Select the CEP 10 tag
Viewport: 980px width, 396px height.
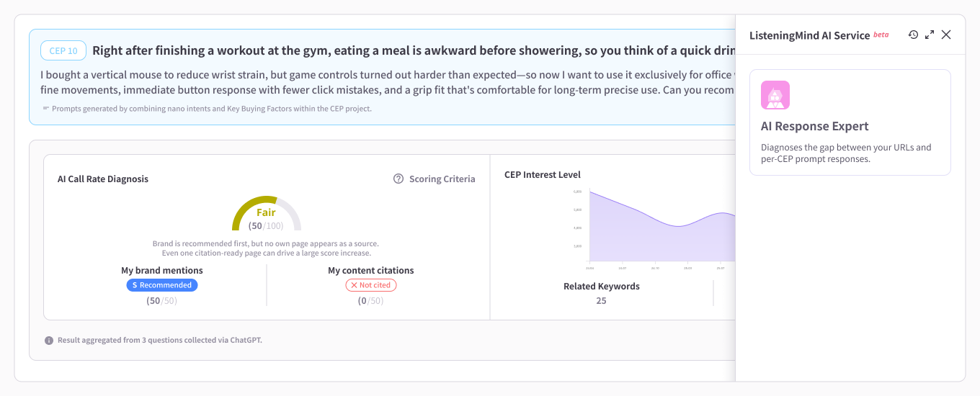pos(63,50)
